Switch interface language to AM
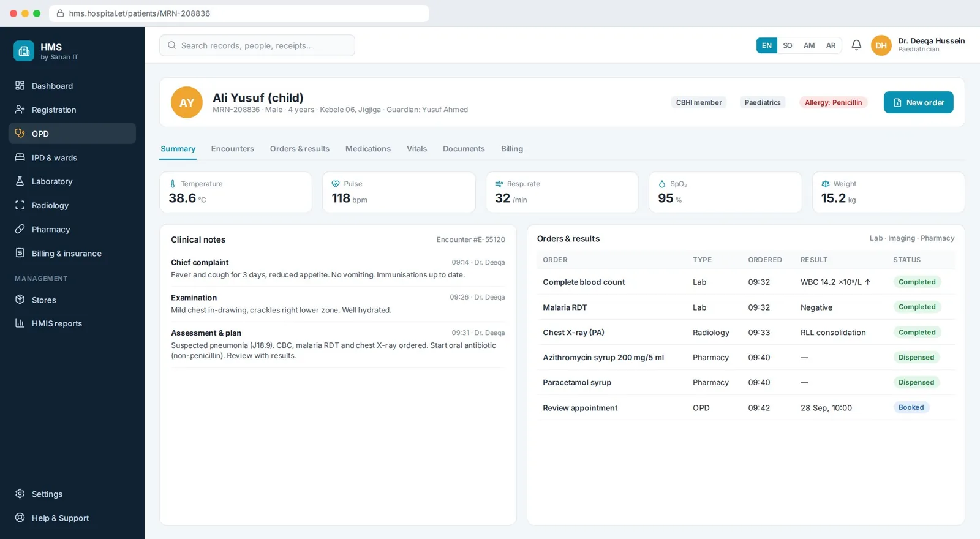980x539 pixels. (x=809, y=45)
